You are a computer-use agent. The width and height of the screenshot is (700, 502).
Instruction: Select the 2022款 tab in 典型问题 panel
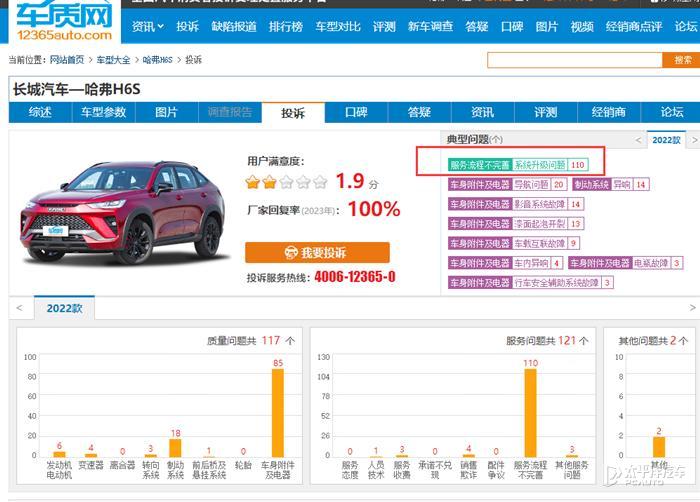pos(666,140)
